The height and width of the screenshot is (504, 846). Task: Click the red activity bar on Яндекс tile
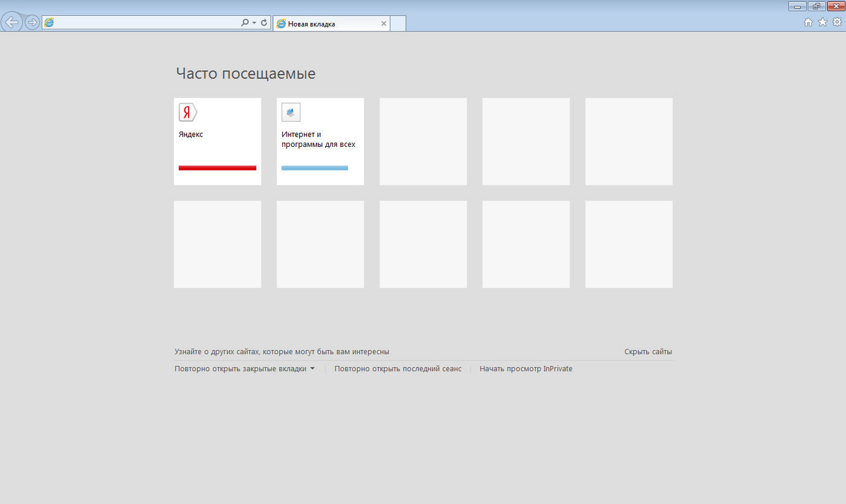(218, 168)
